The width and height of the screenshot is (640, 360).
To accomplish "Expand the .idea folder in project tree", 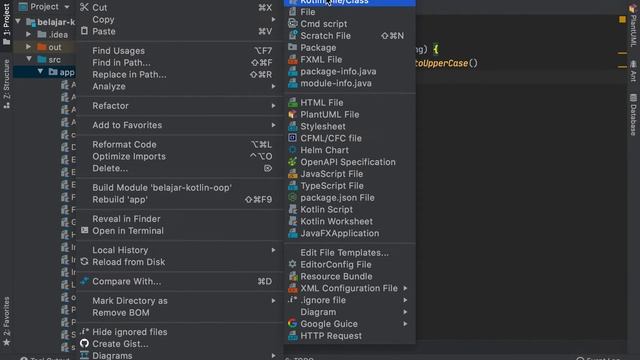I will click(x=29, y=34).
